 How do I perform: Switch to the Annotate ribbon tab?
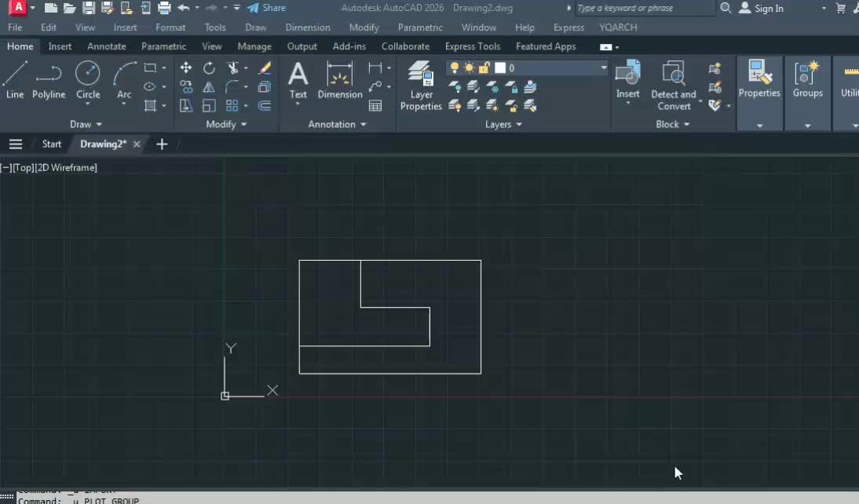tap(106, 46)
